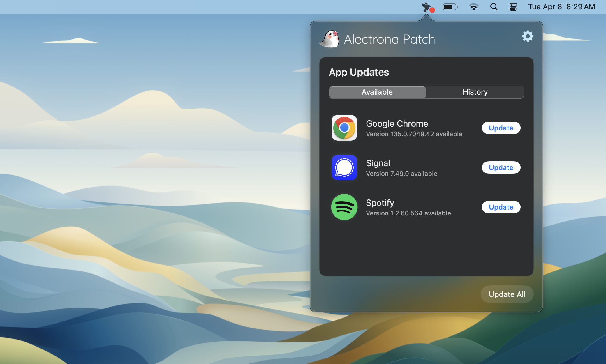Open the settings gear icon
The height and width of the screenshot is (364, 606).
[528, 36]
